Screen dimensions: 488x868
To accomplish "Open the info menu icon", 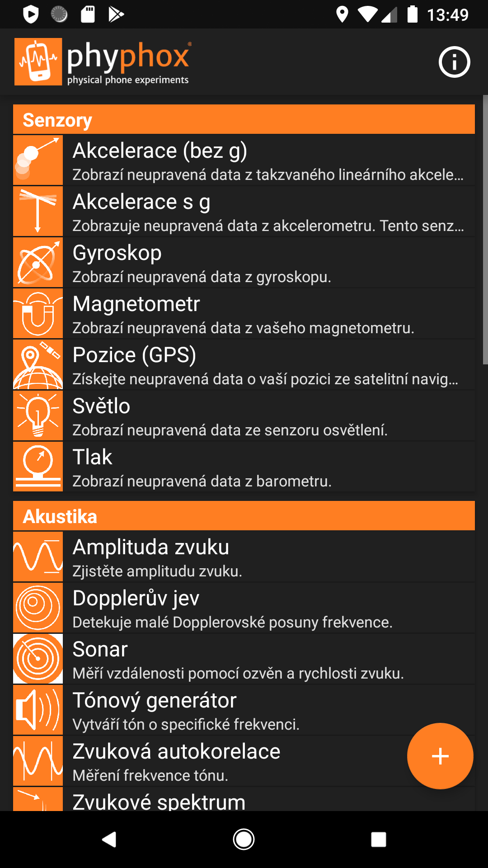I will (x=454, y=62).
